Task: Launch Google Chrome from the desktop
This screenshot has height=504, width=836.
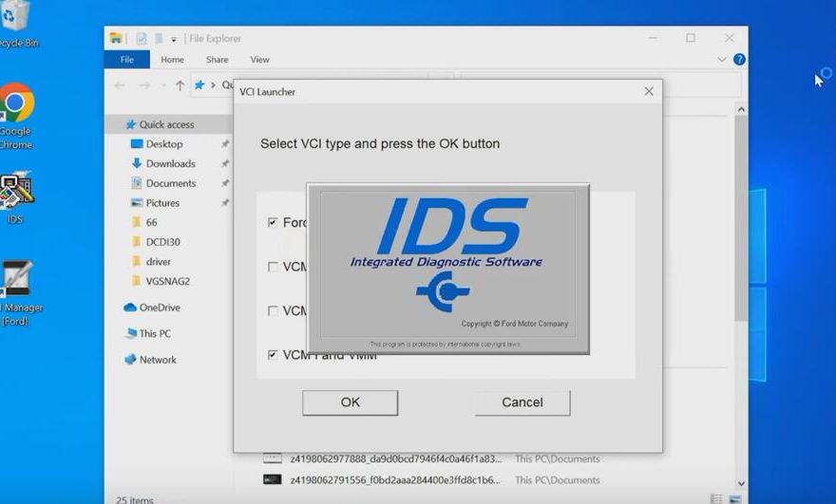Action: click(x=16, y=116)
